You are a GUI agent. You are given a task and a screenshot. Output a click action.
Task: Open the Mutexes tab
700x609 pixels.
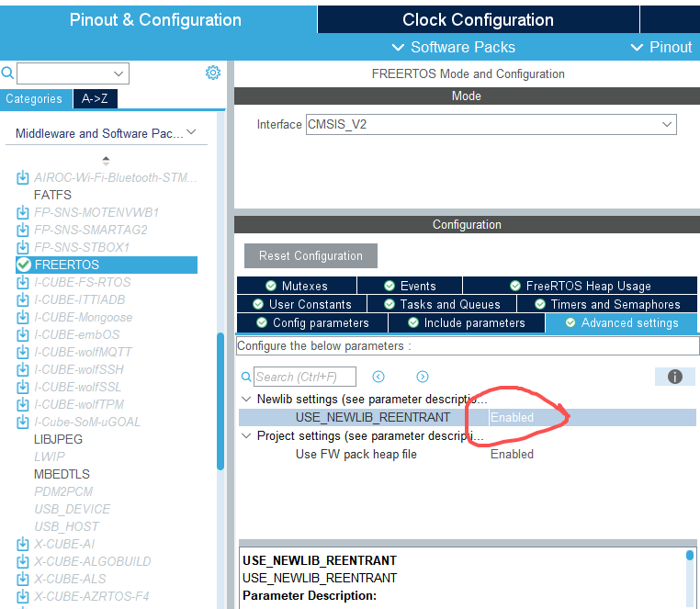(x=297, y=286)
